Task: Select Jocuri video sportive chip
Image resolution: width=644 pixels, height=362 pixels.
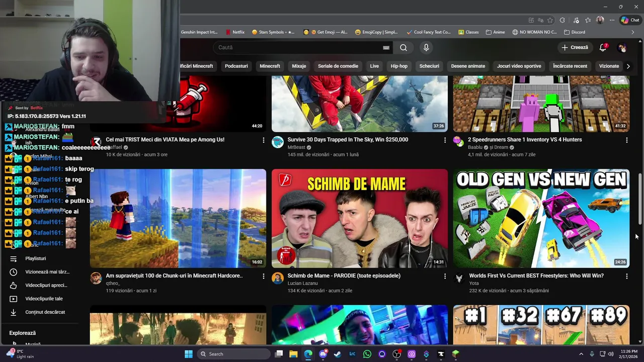Action: (519, 66)
